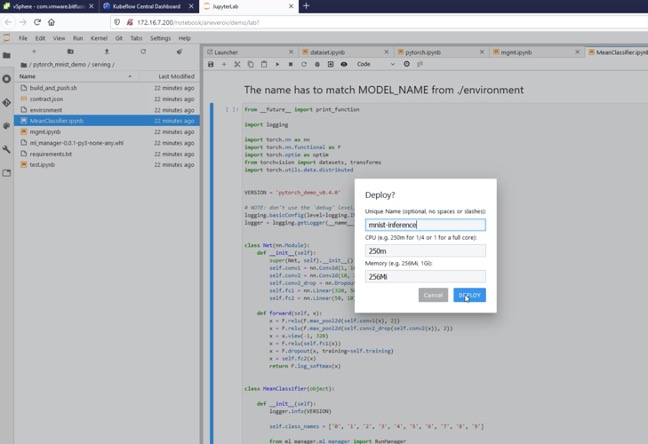Image resolution: width=648 pixels, height=444 pixels.
Task: Copy selected cells in notebook toolbar
Action: (250, 64)
